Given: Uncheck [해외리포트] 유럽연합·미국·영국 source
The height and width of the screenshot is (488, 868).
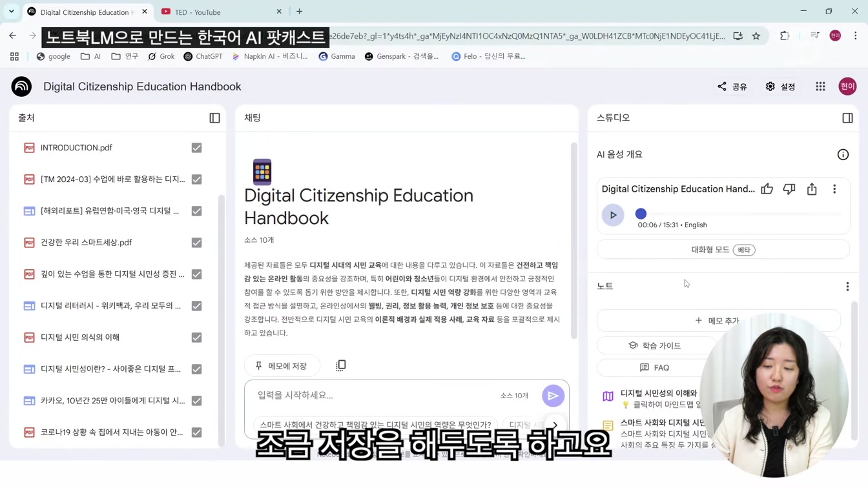Looking at the screenshot, I should 196,211.
